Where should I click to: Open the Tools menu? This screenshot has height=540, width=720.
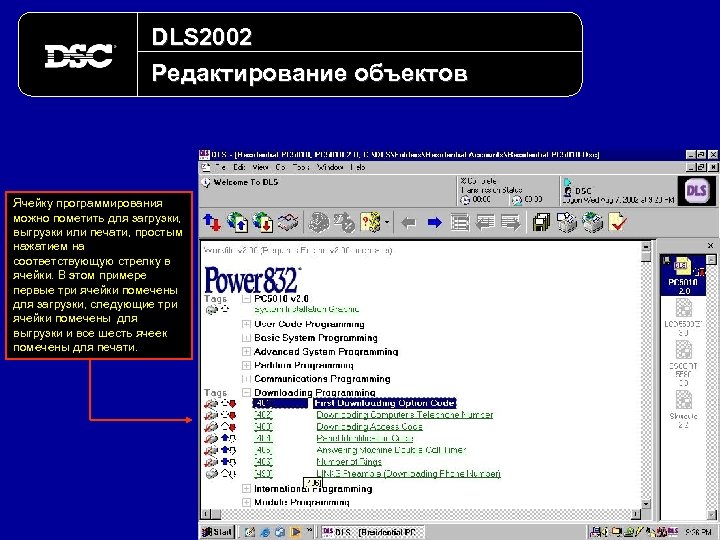coord(301,167)
